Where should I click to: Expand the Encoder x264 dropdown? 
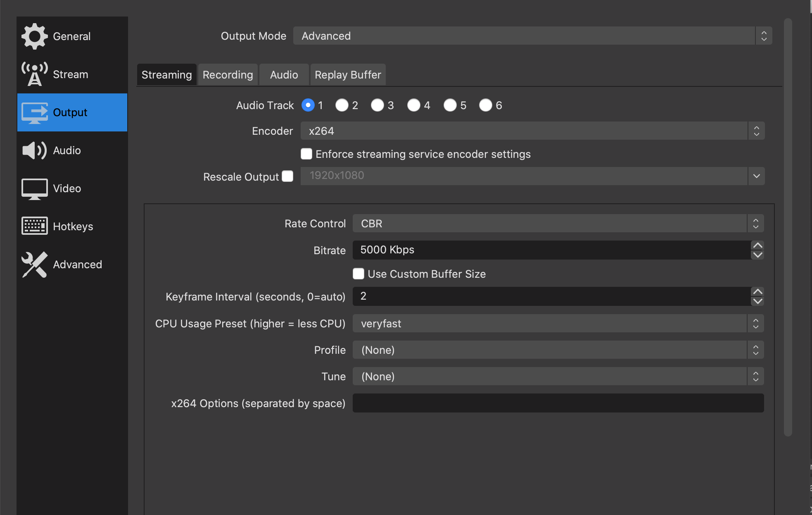532,131
